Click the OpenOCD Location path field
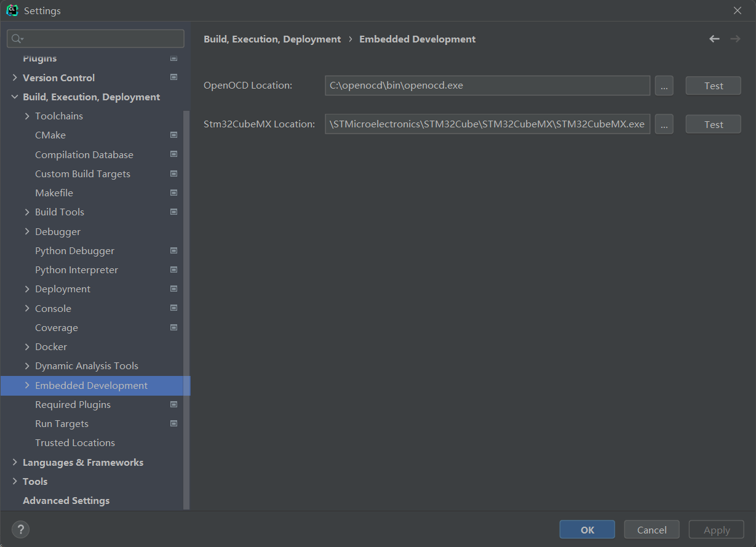 coord(487,86)
